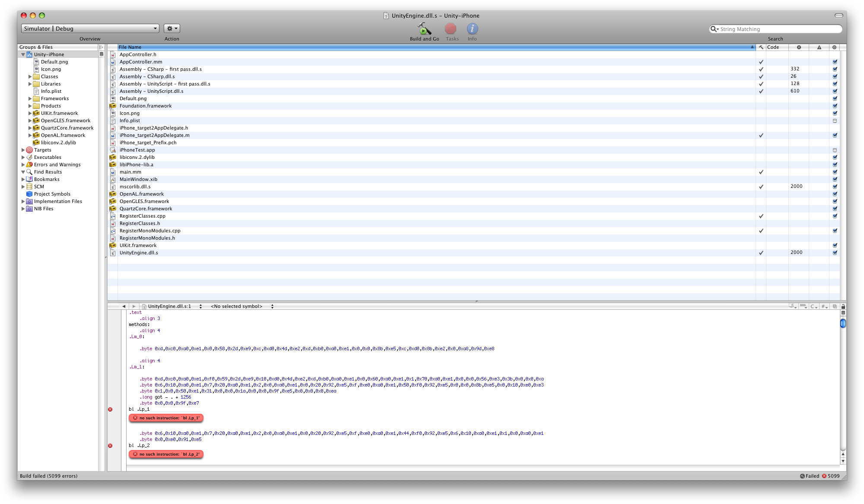The height and width of the screenshot is (504, 864).
Task: Uncheck target checkbox for AppController.mm
Action: click(835, 62)
